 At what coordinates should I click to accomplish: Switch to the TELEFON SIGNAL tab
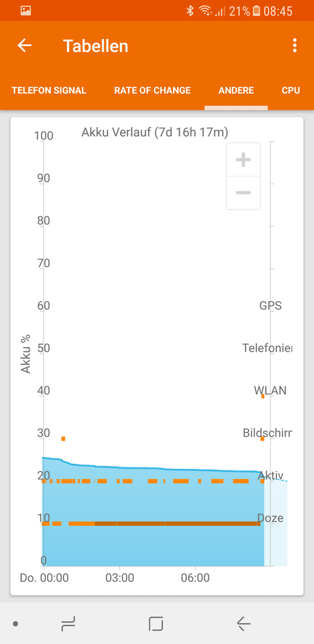point(49,91)
